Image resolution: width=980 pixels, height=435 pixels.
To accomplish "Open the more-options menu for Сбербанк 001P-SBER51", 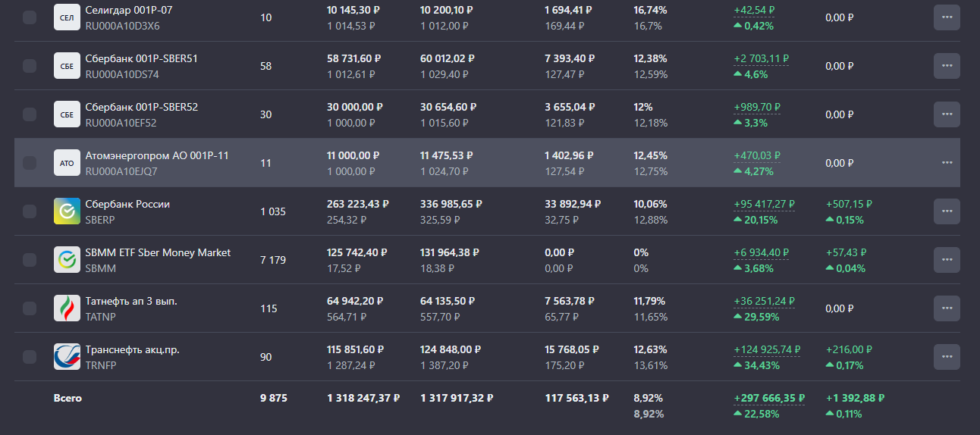I will [947, 66].
